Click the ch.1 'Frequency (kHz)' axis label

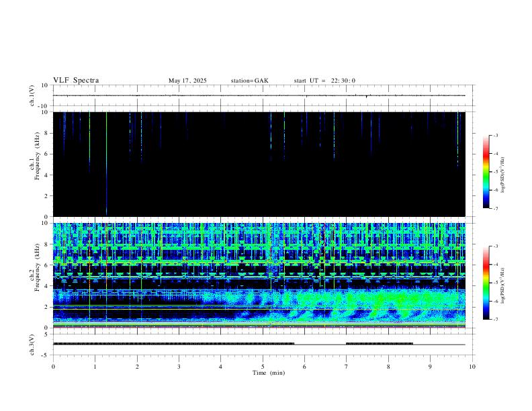tap(37, 156)
